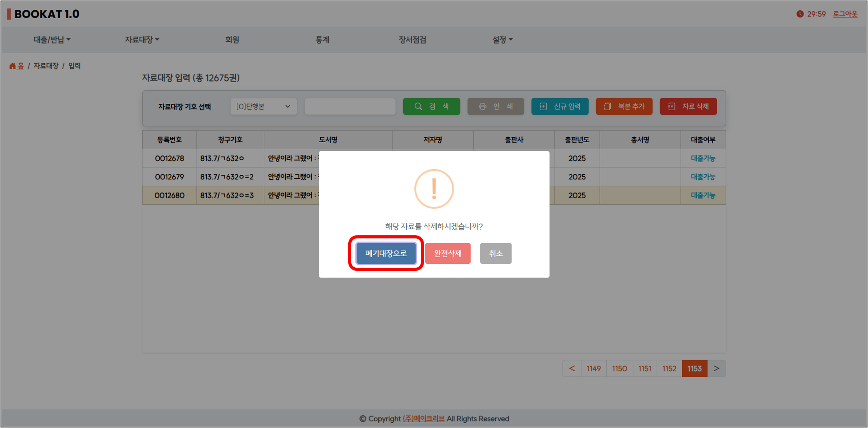The height and width of the screenshot is (428, 868).
Task: Expand the 설정 menu
Action: 502,40
